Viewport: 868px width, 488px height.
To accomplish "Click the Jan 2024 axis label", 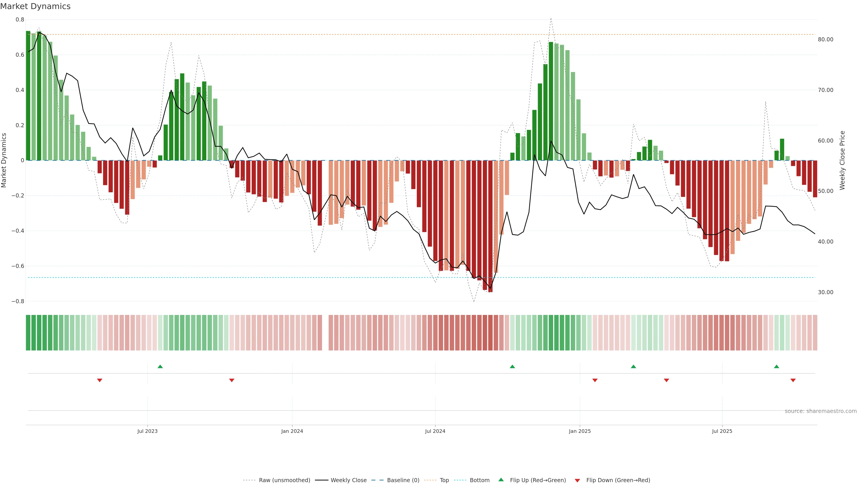I will [x=292, y=431].
